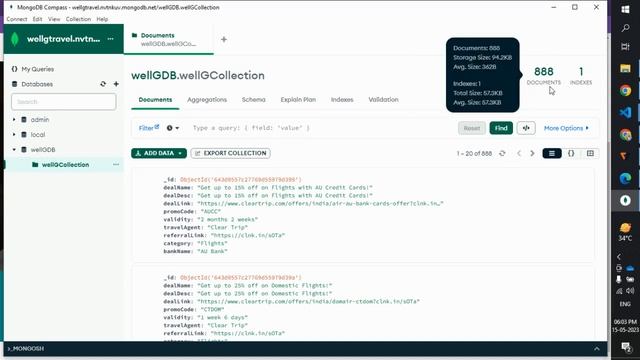The width and height of the screenshot is (640, 360).
Task: Click into the query filter input
Action: point(322,128)
